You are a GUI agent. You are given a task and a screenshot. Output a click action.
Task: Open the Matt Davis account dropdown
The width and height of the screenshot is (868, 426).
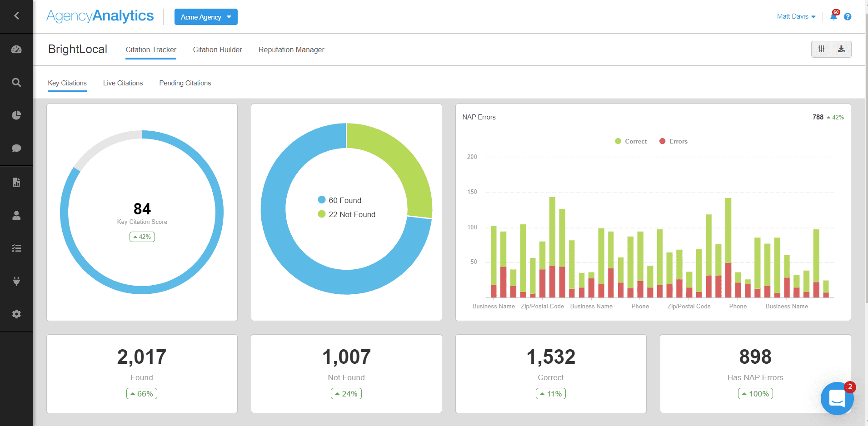click(x=795, y=16)
